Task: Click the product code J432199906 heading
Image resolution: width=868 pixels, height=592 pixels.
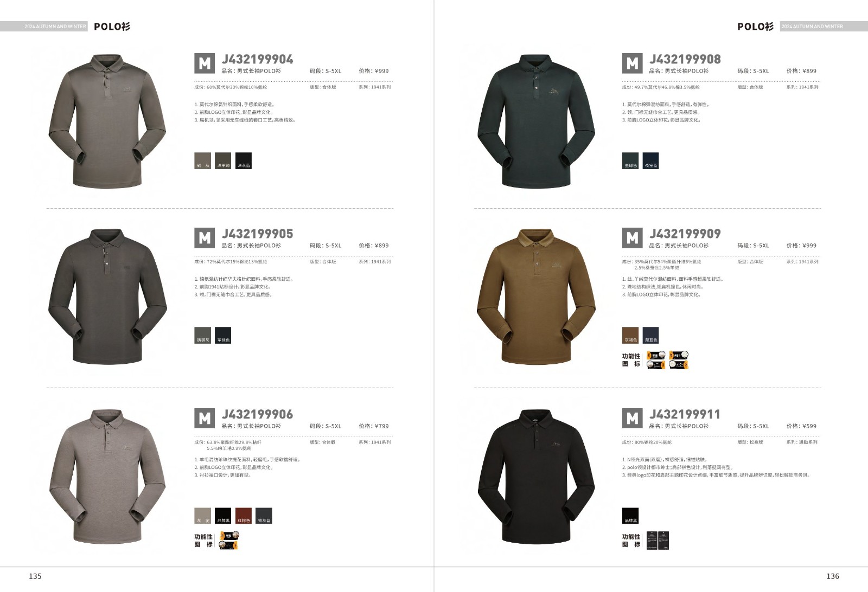Action: coord(257,415)
